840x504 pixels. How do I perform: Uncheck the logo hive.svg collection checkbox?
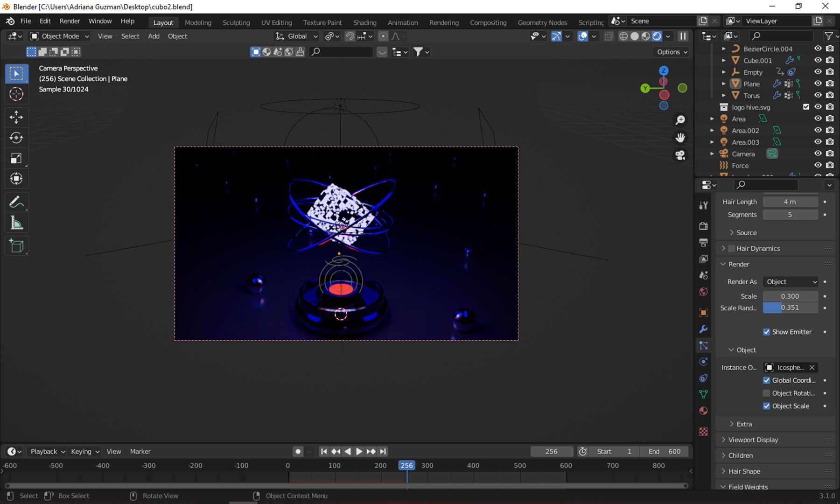tap(806, 107)
